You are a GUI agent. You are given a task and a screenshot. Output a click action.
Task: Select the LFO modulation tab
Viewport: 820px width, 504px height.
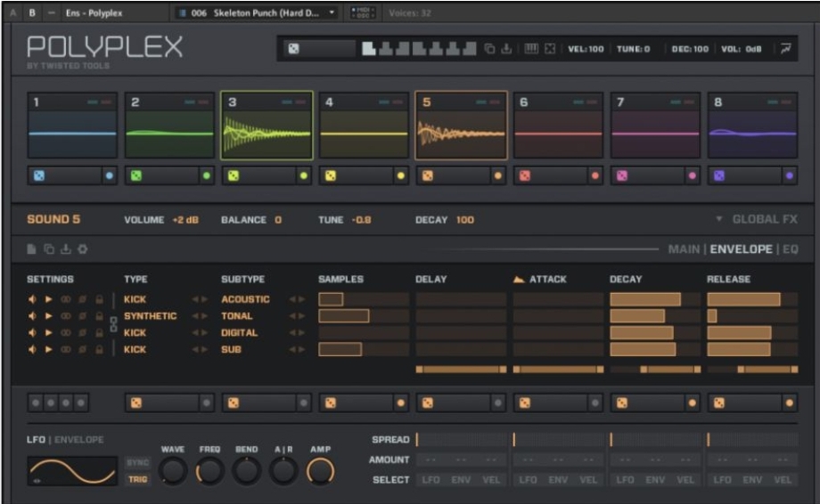click(36, 440)
